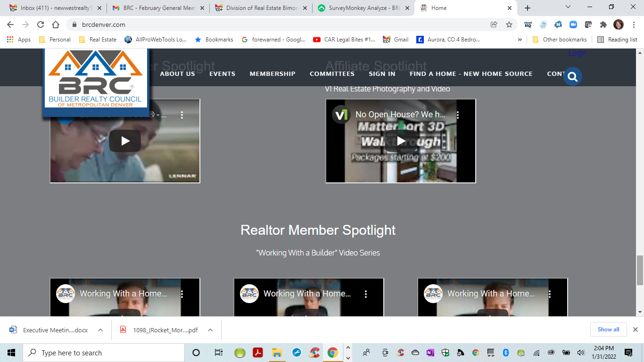
Task: Click the BRC Builder Realty Council logo
Action: click(96, 79)
